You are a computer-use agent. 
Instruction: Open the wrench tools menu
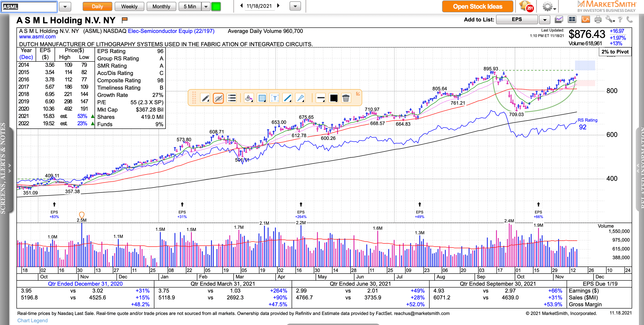pos(610,19)
